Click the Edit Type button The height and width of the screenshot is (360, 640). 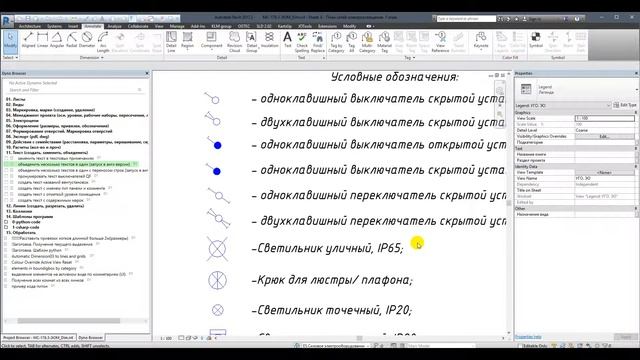tap(625, 105)
